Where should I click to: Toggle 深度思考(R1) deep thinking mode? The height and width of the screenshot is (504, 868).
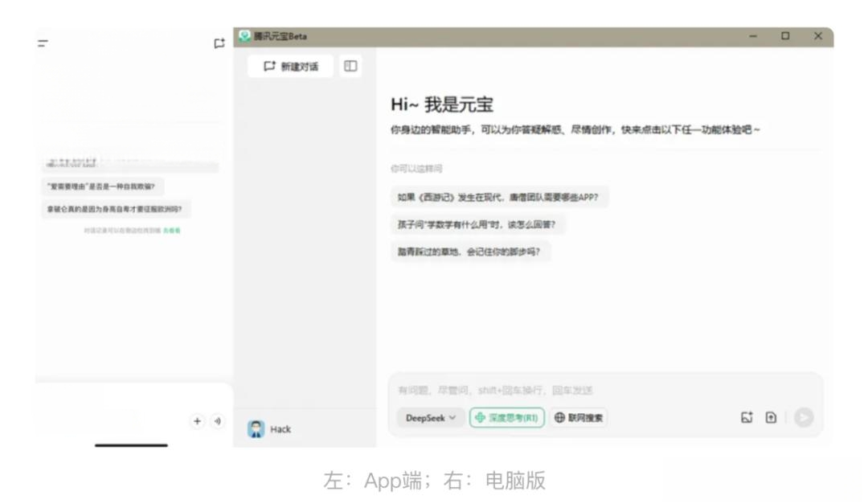pyautogui.click(x=506, y=418)
